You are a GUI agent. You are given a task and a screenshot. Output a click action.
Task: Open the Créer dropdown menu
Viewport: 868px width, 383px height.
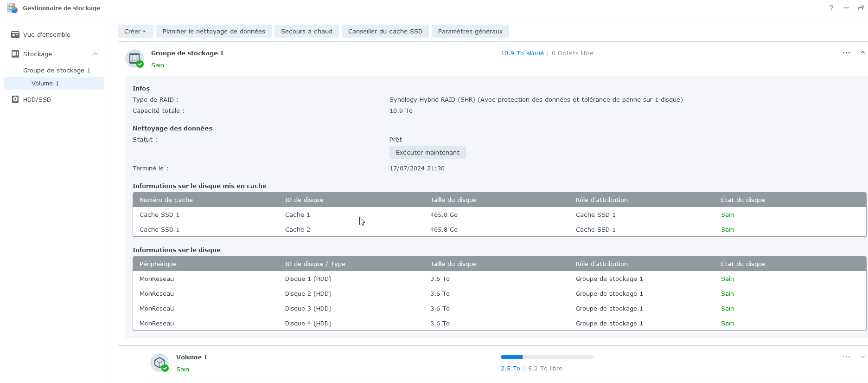pyautogui.click(x=135, y=31)
